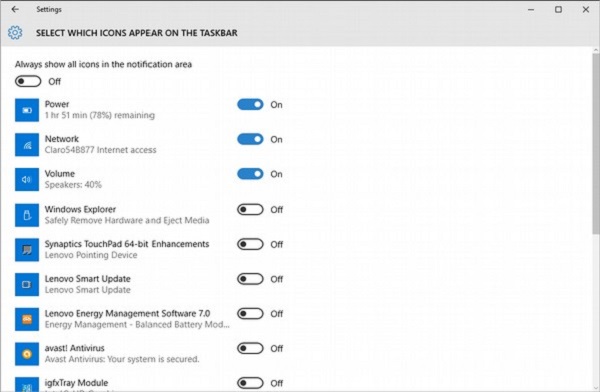Click the Windows Explorer USB eject icon
The height and width of the screenshot is (392, 600).
(27, 215)
